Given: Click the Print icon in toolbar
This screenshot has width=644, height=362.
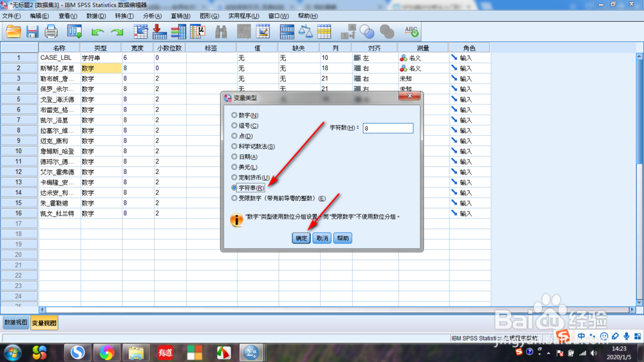Looking at the screenshot, I should (51, 32).
